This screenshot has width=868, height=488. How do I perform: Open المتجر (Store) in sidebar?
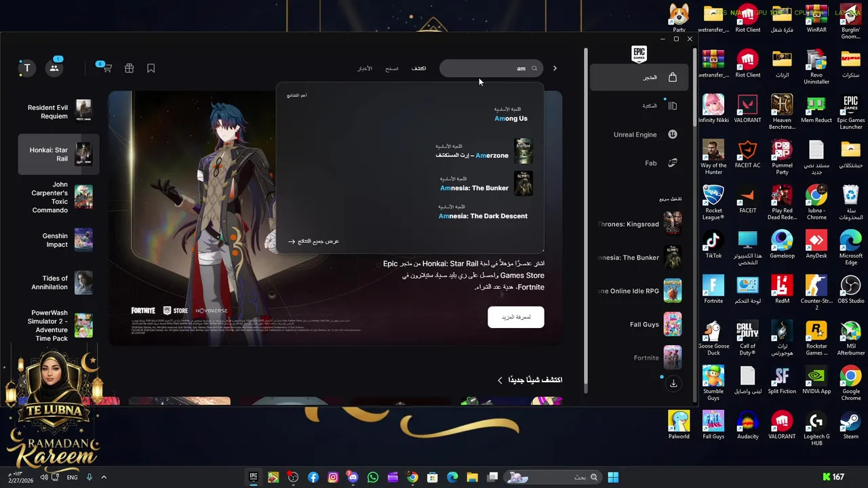(x=639, y=77)
